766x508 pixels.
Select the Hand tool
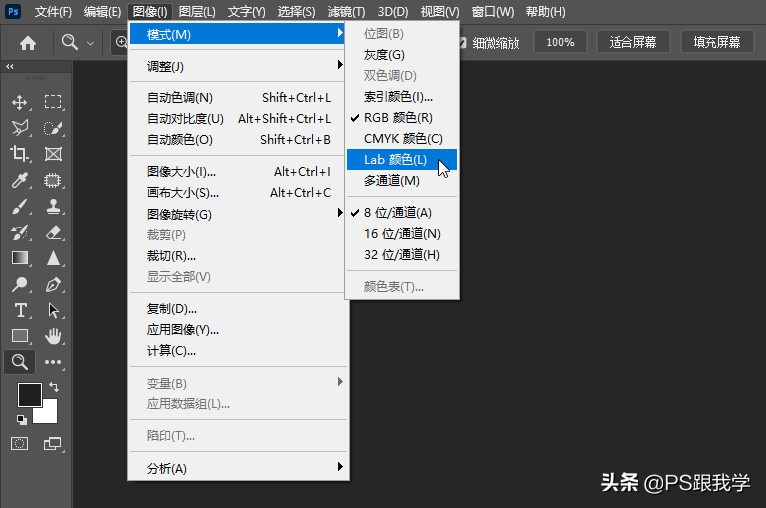point(53,336)
